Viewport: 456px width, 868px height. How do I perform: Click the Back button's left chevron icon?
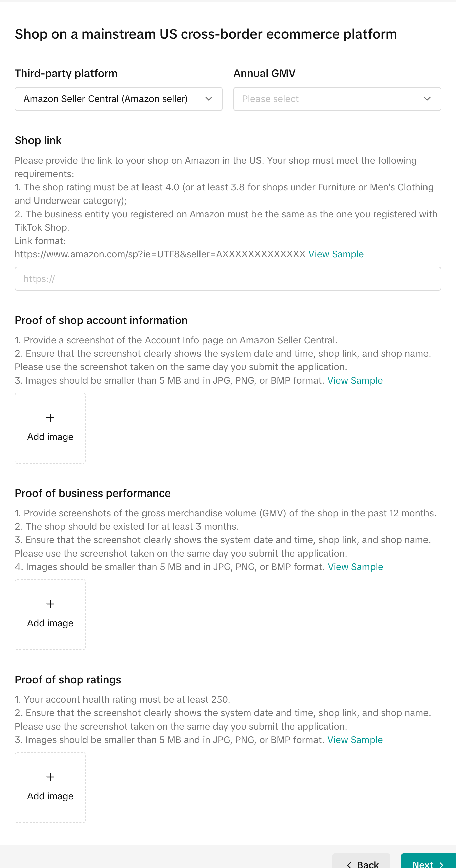(x=349, y=864)
